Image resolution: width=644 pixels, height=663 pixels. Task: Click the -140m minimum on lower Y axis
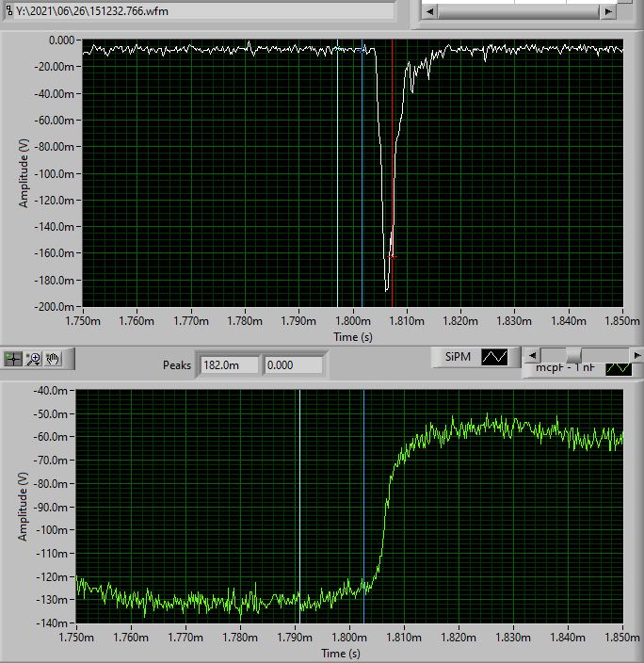point(52,623)
